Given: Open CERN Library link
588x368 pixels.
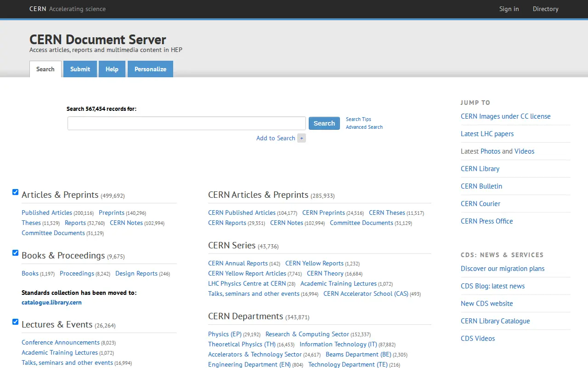Looking at the screenshot, I should 480,169.
